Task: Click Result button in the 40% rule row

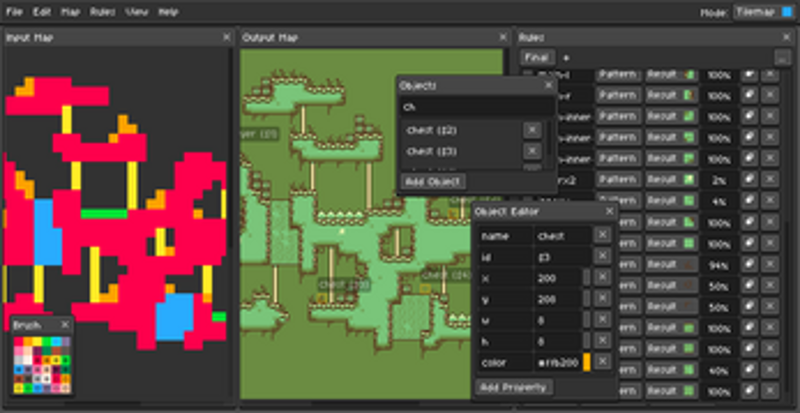Action: pyautogui.click(x=671, y=370)
